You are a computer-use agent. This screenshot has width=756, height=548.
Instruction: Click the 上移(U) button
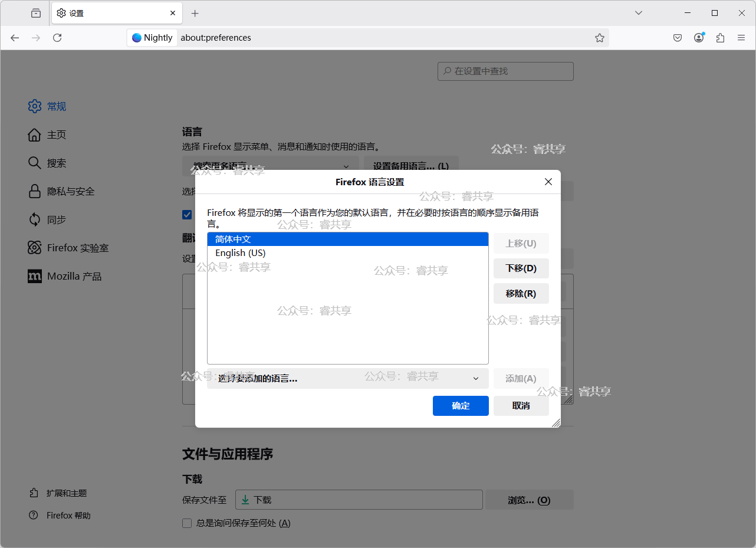coord(521,244)
